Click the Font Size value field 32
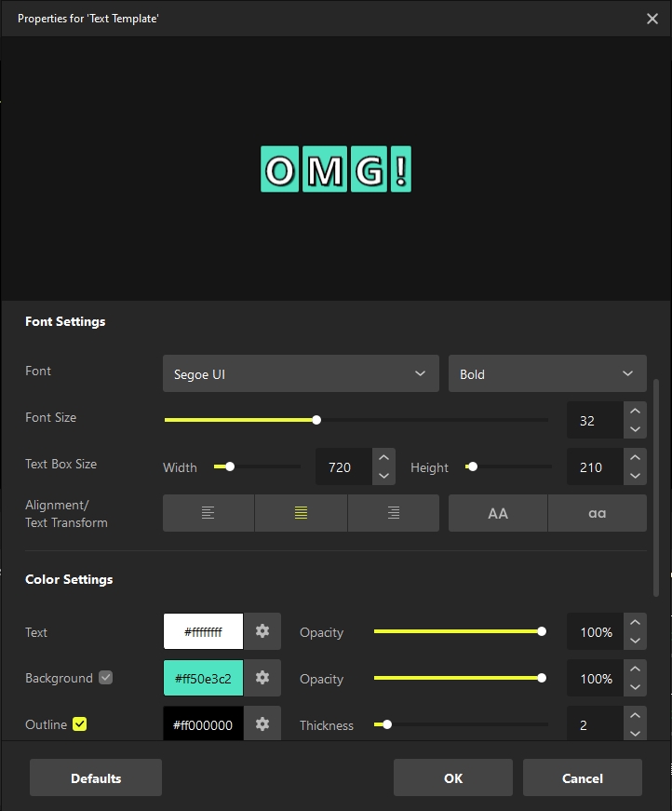Screen dimensions: 672x811 click(595, 420)
